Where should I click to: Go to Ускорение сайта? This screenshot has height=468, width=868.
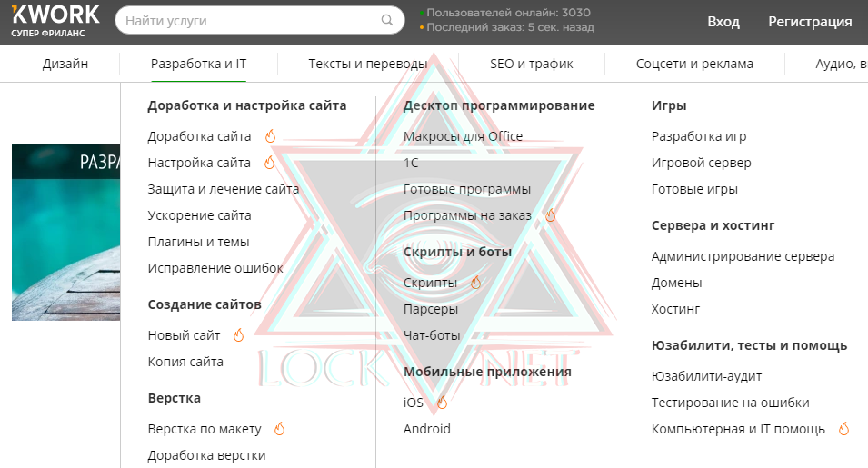pyautogui.click(x=199, y=215)
